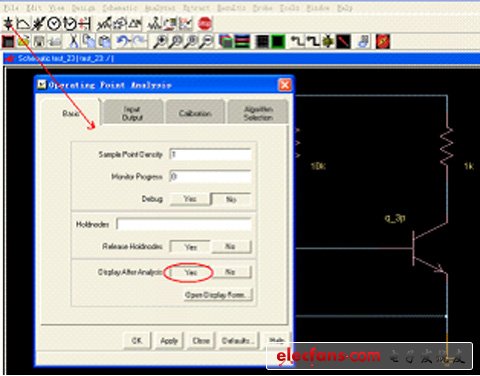Click the green-bordered black square icon
The image size is (480, 376).
pos(278,41)
